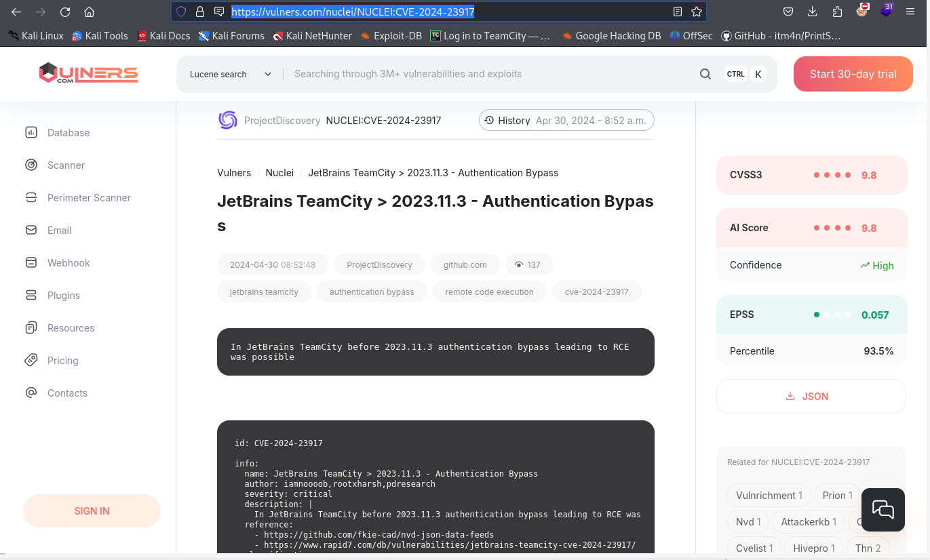The width and height of the screenshot is (930, 560).
Task: Click Vulners breadcrumb link
Action: point(234,173)
